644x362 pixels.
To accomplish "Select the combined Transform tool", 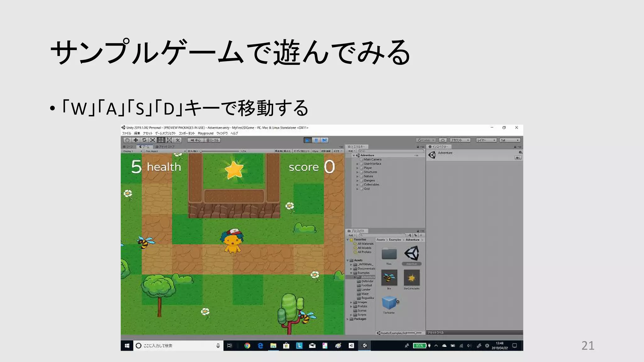I will (x=169, y=140).
